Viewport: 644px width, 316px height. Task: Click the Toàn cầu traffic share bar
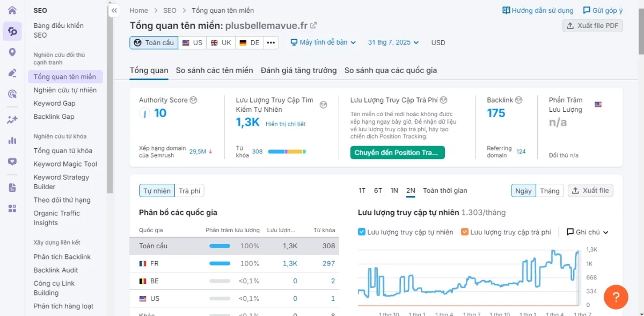point(219,246)
